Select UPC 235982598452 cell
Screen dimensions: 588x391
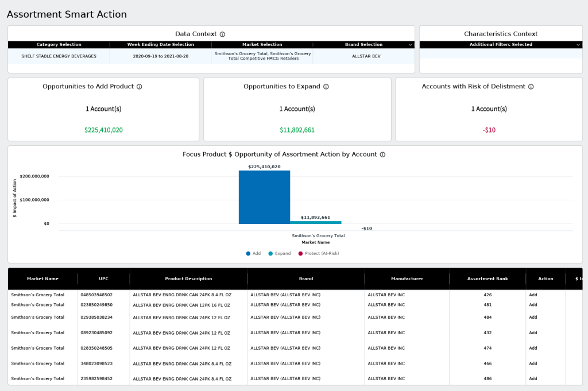coord(96,378)
